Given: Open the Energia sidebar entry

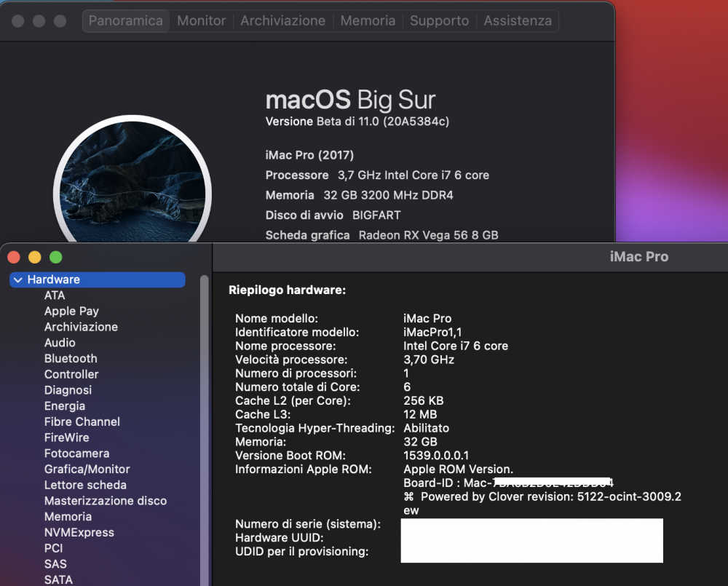Looking at the screenshot, I should (65, 406).
